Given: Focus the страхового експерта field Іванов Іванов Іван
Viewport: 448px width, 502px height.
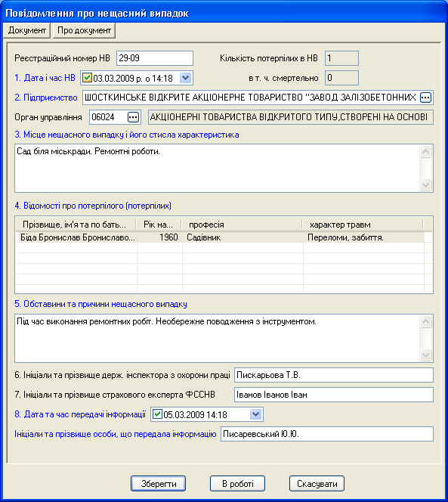Looking at the screenshot, I should [x=334, y=395].
